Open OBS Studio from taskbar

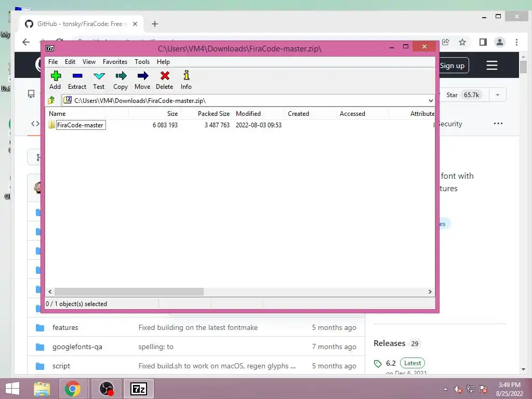(x=107, y=389)
